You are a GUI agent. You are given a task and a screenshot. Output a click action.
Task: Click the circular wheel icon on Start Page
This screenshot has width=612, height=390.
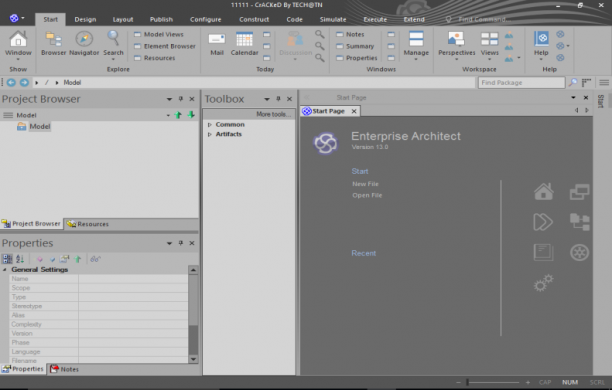[580, 252]
